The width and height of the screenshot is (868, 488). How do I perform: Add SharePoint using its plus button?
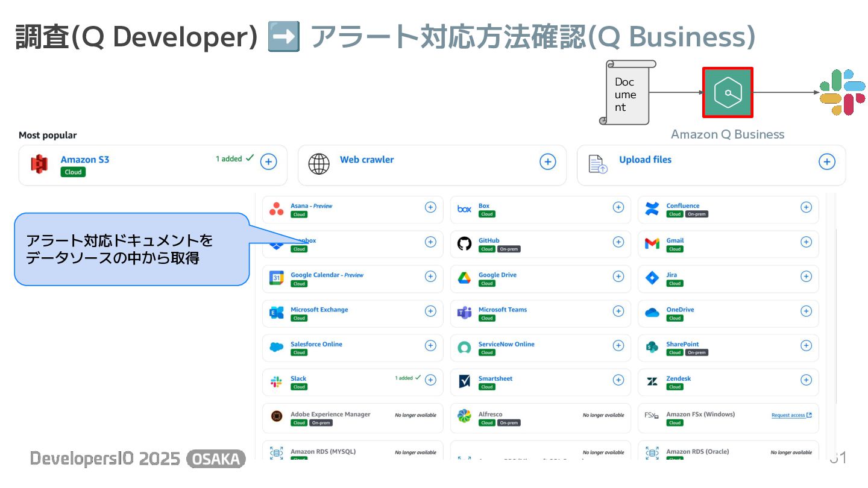pos(806,345)
